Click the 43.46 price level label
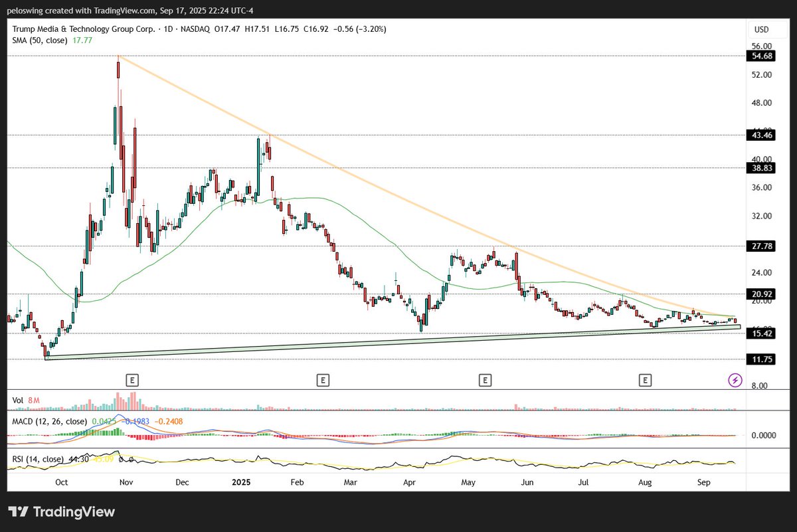Viewport: 797px width, 532px height. [x=762, y=135]
